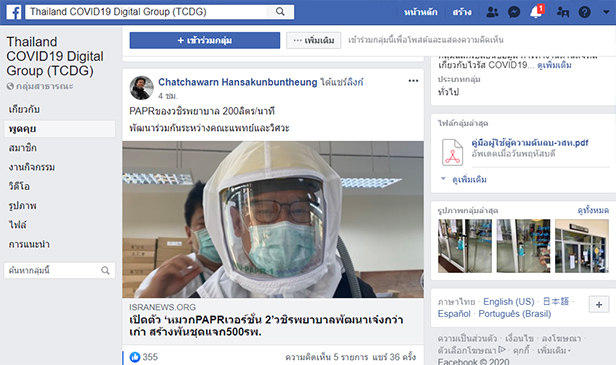616x365 pixels.
Task: Open ตัวเลือกโฆษณา footer link
Action: tap(471, 350)
